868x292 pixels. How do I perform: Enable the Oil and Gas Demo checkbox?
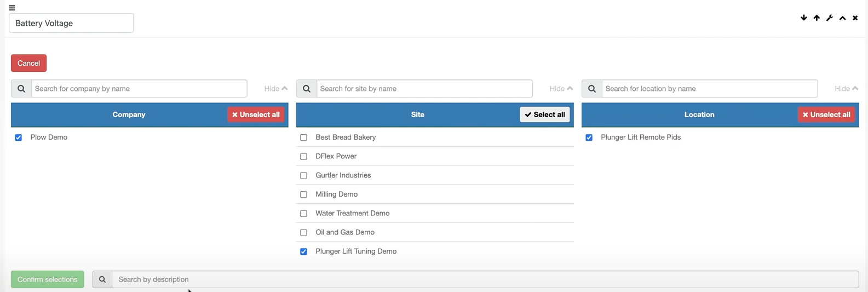304,232
